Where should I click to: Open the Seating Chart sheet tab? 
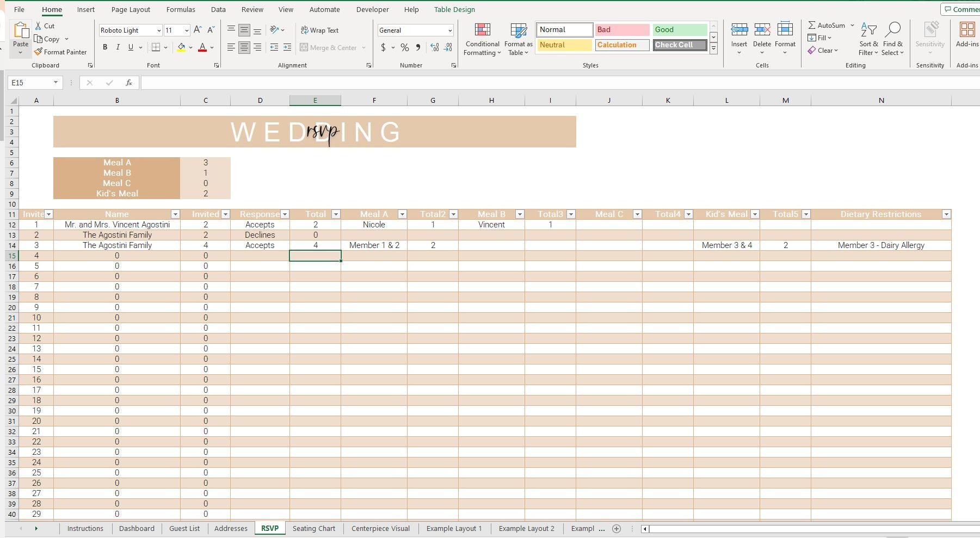[314, 528]
